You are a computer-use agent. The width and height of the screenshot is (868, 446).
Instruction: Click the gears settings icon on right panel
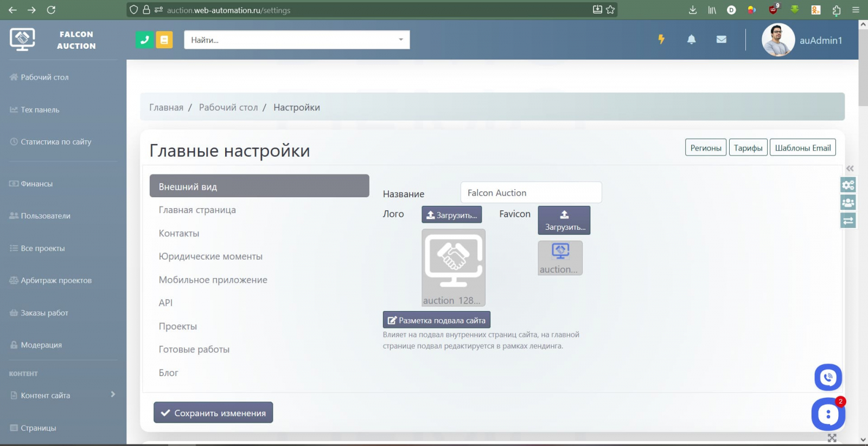coord(848,185)
